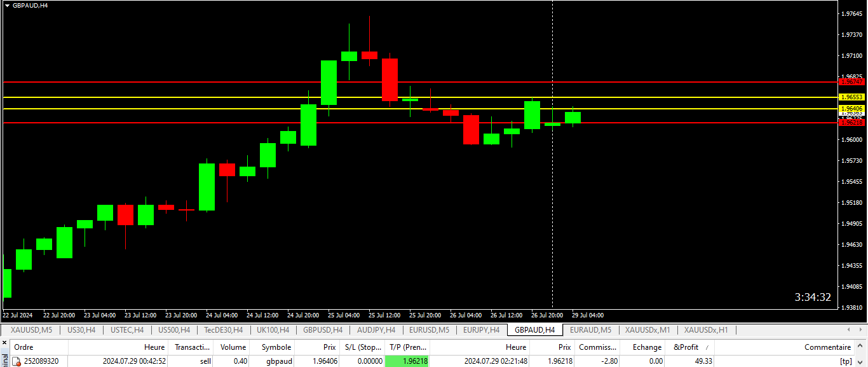This screenshot has height=367, width=868.
Task: Select the XAUUSDx,H1 chart tab
Action: click(706, 329)
